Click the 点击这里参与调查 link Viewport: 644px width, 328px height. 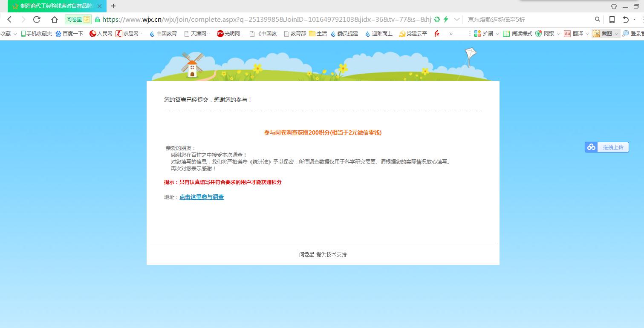(x=202, y=197)
